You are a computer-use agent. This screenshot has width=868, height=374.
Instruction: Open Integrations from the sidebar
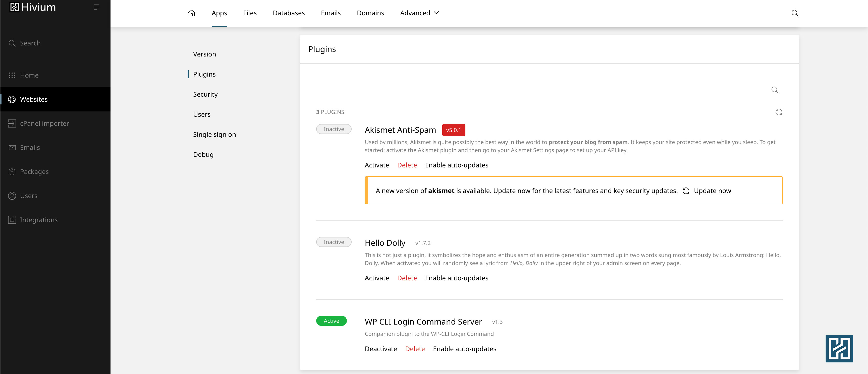pos(38,220)
